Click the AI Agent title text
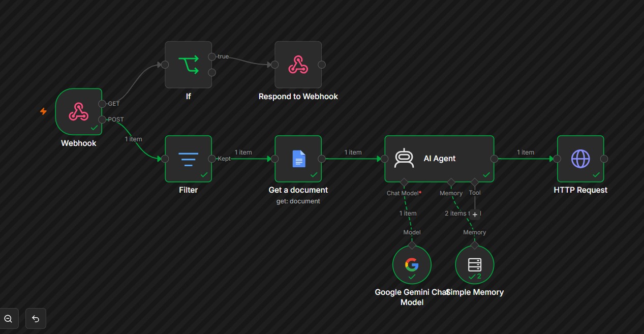 click(440, 159)
